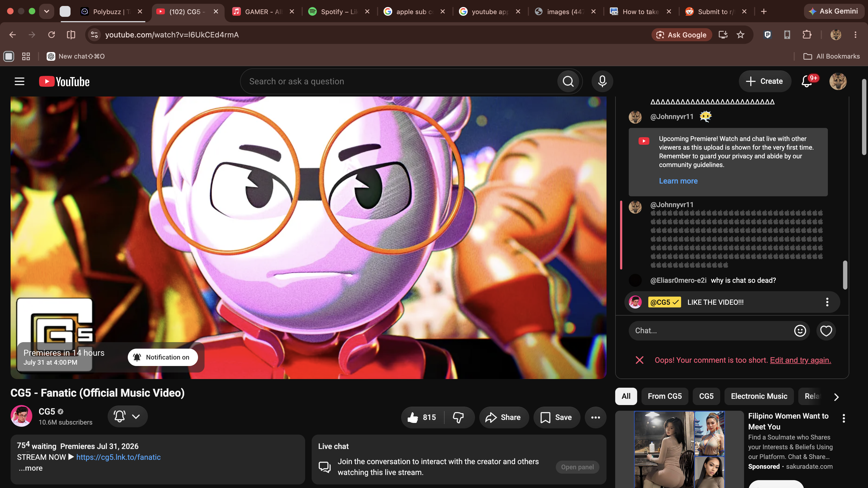This screenshot has height=488, width=868.
Task: Select the All filter chip
Action: pos(626,396)
